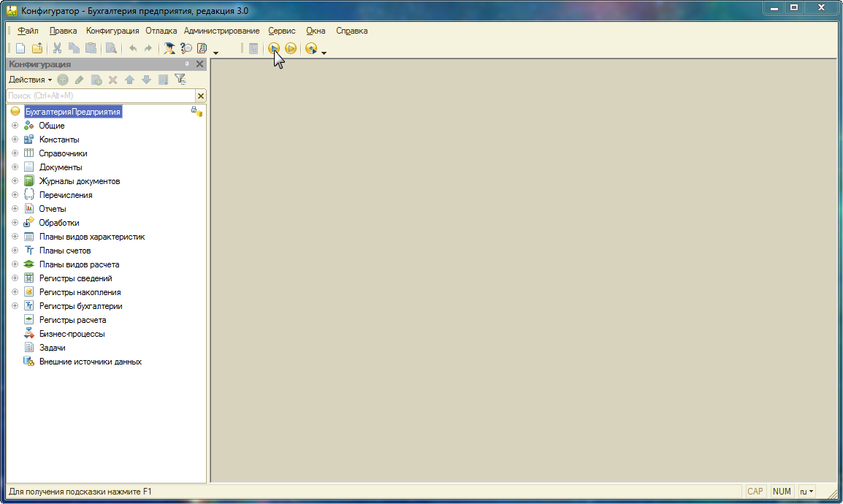Select Регистры расчета in the tree
The image size is (843, 504).
(x=72, y=320)
